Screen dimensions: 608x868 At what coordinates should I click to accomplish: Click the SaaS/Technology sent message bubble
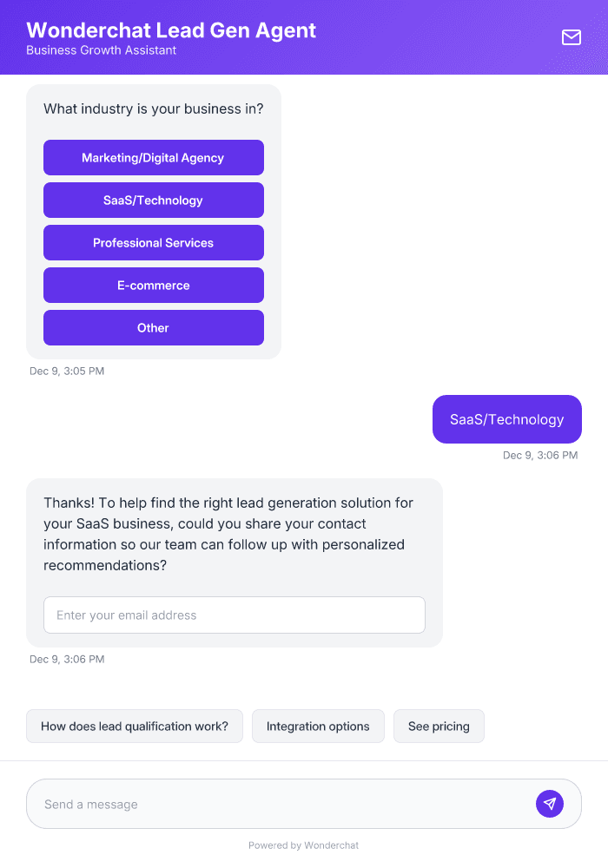[x=506, y=418]
